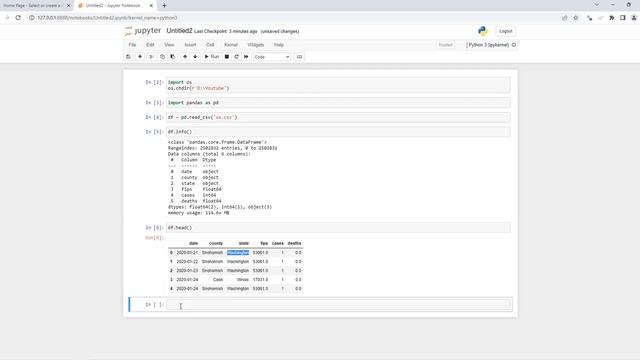Open the Edit menu
Viewport: 640px width, 360px height.
click(150, 45)
